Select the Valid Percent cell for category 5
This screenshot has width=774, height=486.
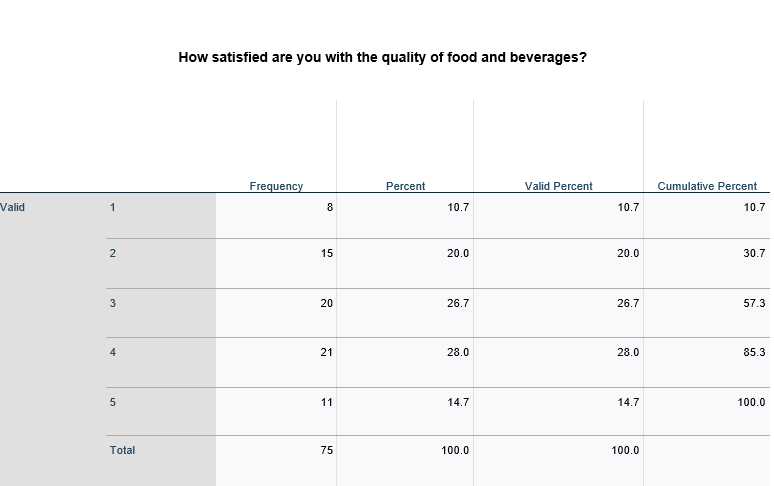click(x=627, y=402)
